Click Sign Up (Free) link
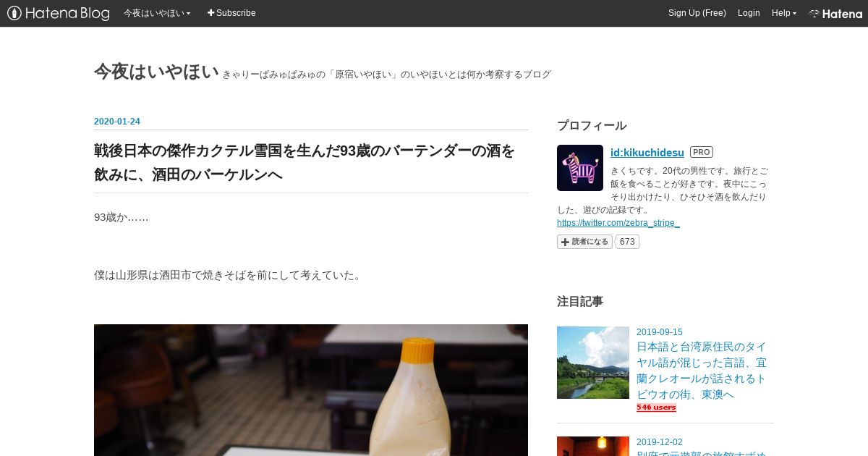 (697, 13)
